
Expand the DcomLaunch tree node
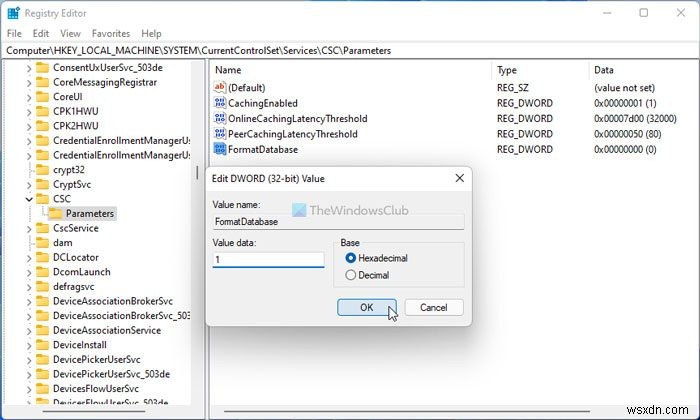(29, 272)
